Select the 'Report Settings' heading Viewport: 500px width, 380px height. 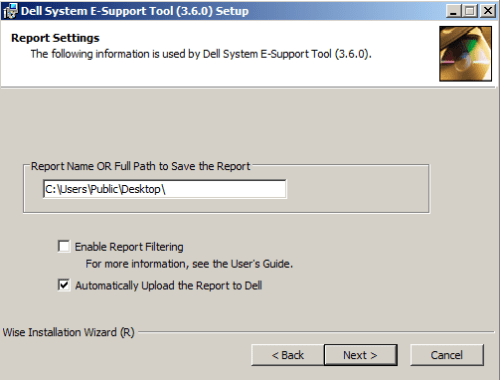coord(55,38)
